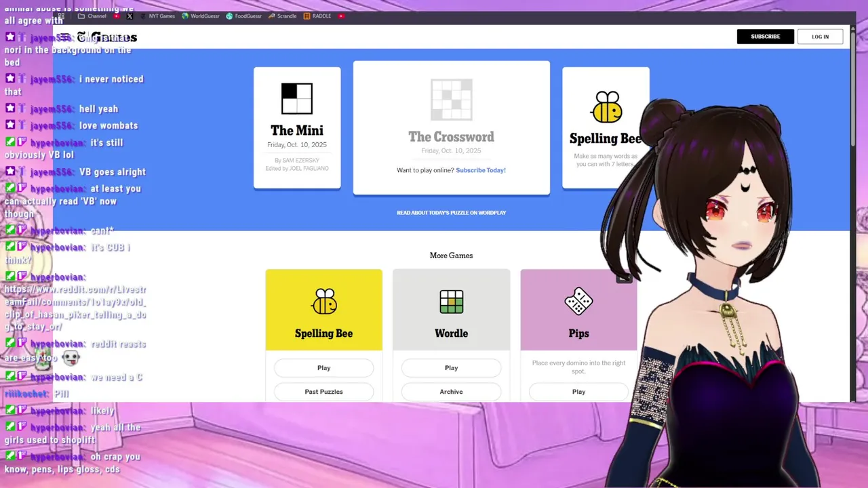The width and height of the screenshot is (868, 488).
Task: Click the Pips domino icon
Action: [578, 302]
